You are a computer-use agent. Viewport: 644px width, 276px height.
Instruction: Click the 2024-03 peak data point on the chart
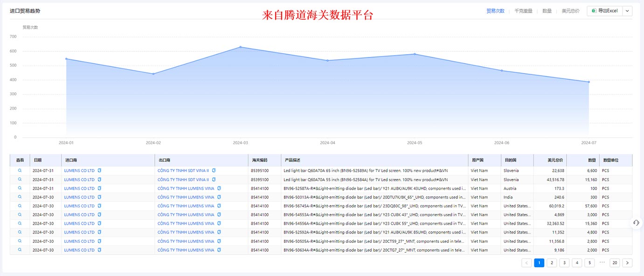click(241, 47)
